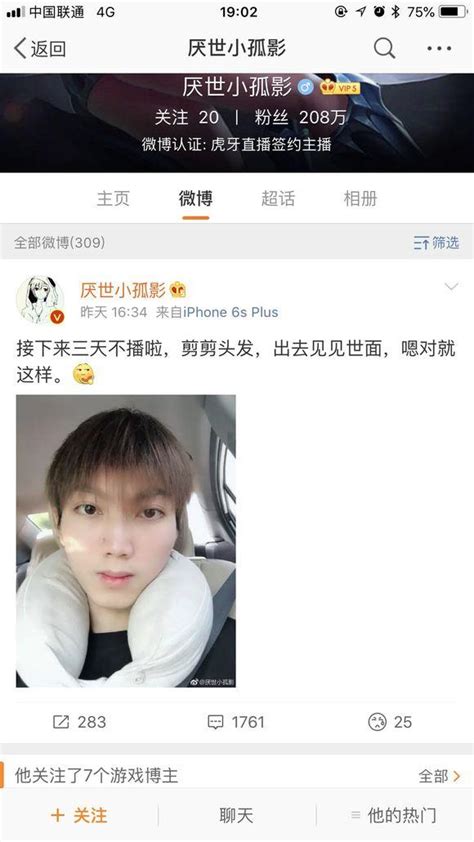Switch to the 主页 tab
The height and width of the screenshot is (842, 474).
pyautogui.click(x=113, y=198)
